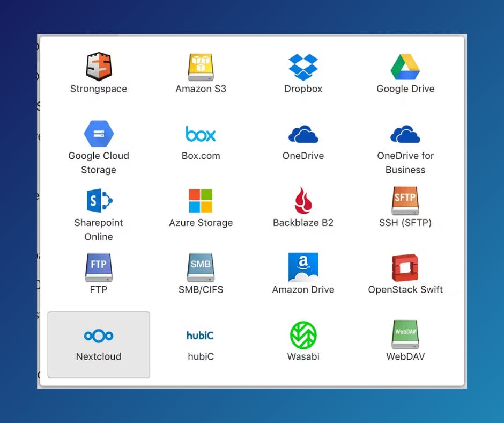Image resolution: width=504 pixels, height=423 pixels.
Task: Click the "Sharepoint Online" label
Action: (99, 230)
